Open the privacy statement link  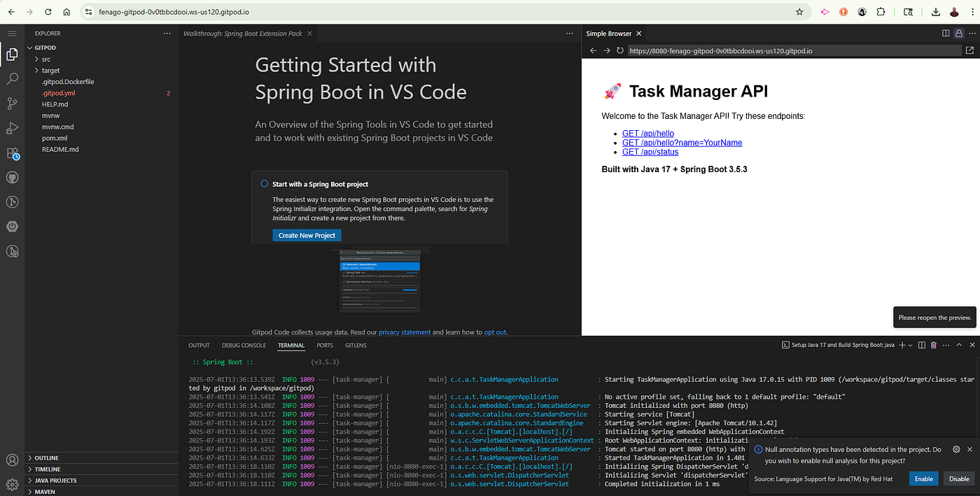point(405,332)
